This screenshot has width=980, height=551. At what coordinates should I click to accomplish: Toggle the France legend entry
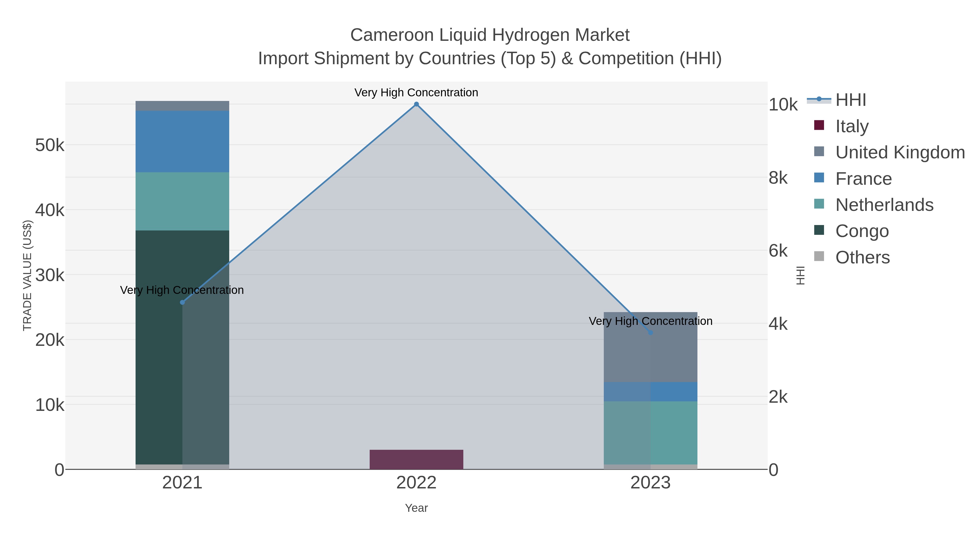[853, 178]
